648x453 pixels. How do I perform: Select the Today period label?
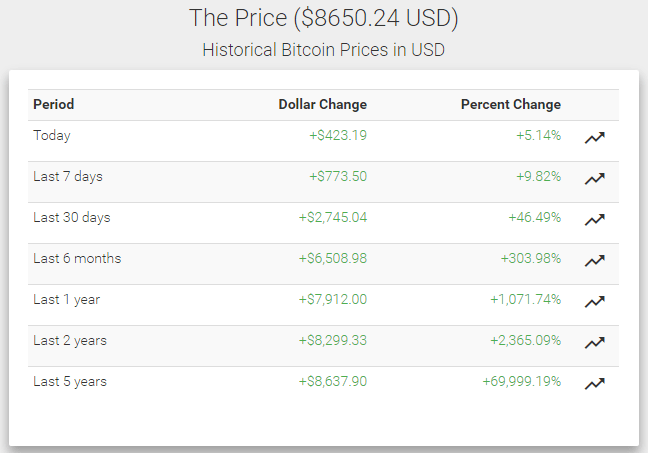click(x=52, y=135)
